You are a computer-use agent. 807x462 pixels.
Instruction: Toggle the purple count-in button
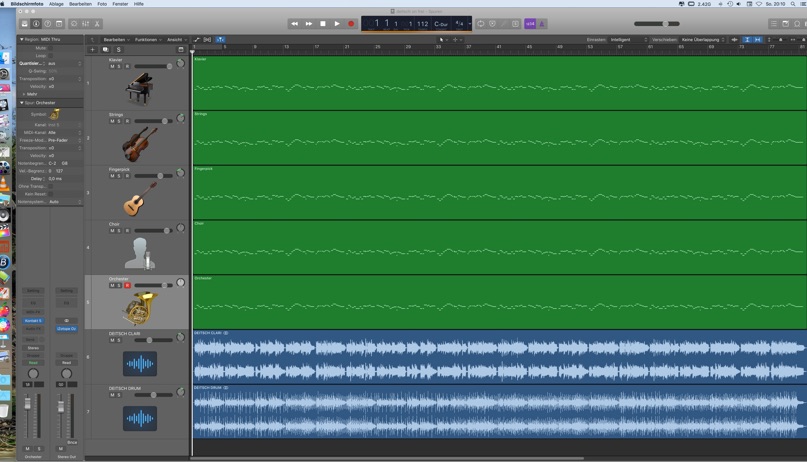click(x=530, y=24)
